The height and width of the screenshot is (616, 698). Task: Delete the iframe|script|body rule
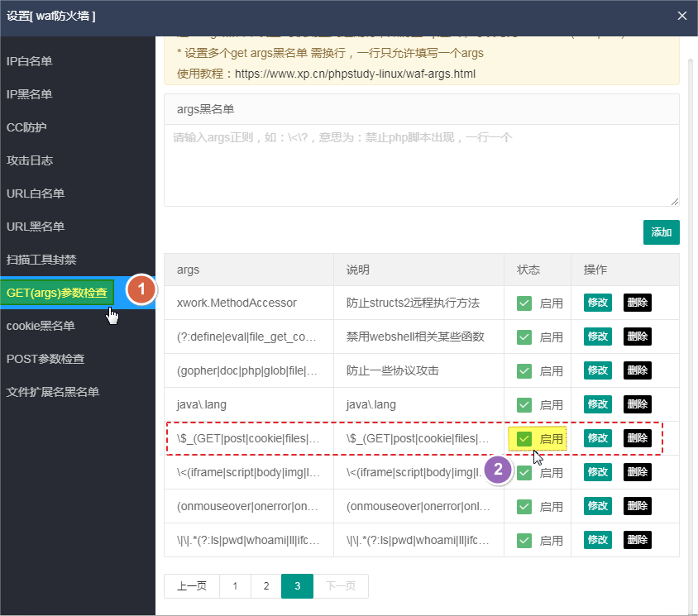pyautogui.click(x=637, y=472)
